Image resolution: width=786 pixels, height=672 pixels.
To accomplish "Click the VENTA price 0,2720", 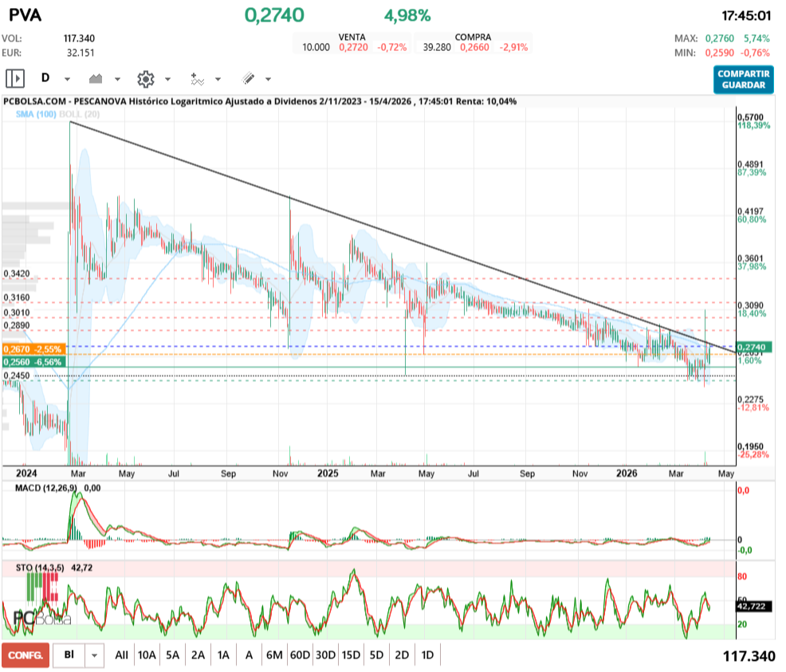I will tap(353, 47).
